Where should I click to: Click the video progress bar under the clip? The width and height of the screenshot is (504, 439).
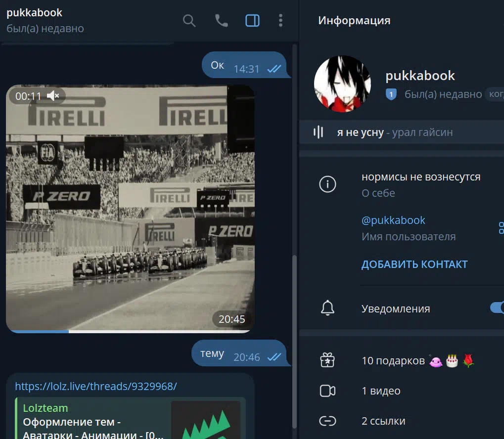(x=130, y=331)
